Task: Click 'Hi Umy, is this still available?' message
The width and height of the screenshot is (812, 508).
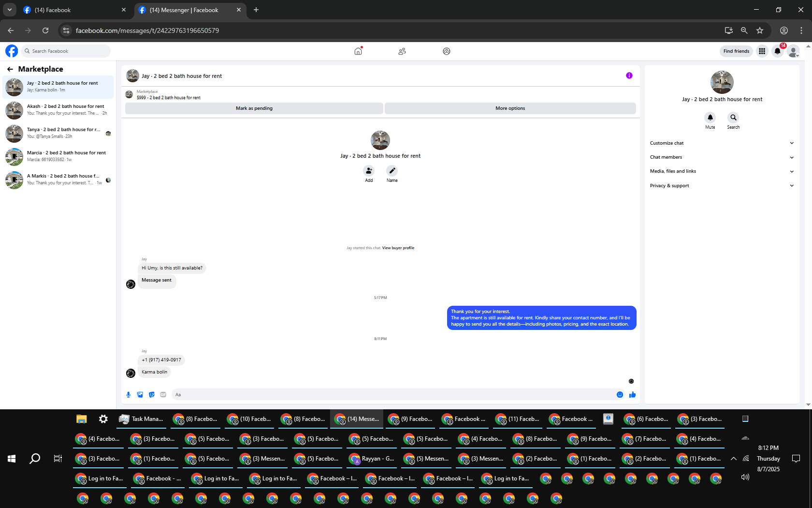Action: coord(172,268)
